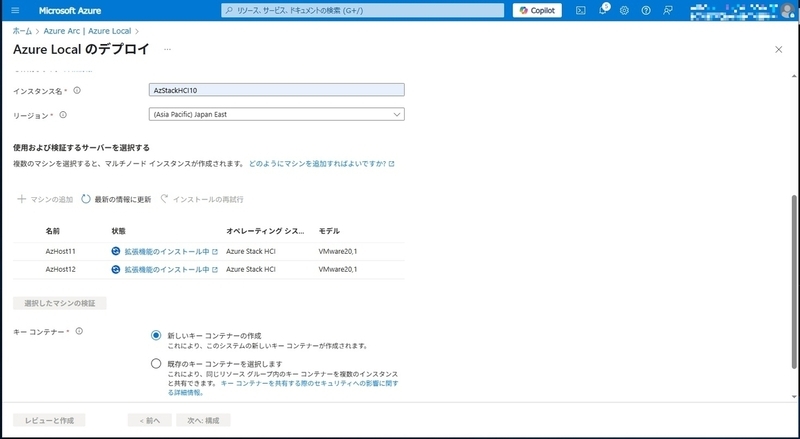Screen dimensions: 800x439
Task: Click 選択したマシンの検証 button
Action: click(x=60, y=303)
